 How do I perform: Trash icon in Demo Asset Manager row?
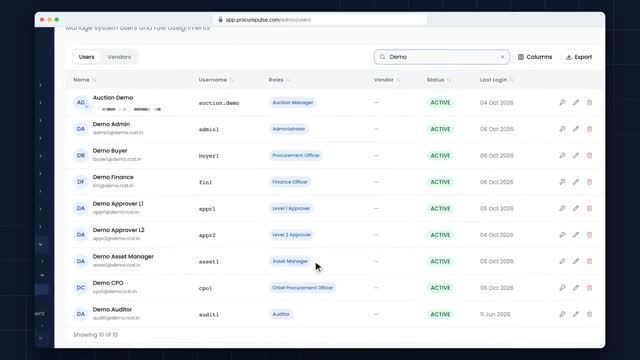[589, 261]
